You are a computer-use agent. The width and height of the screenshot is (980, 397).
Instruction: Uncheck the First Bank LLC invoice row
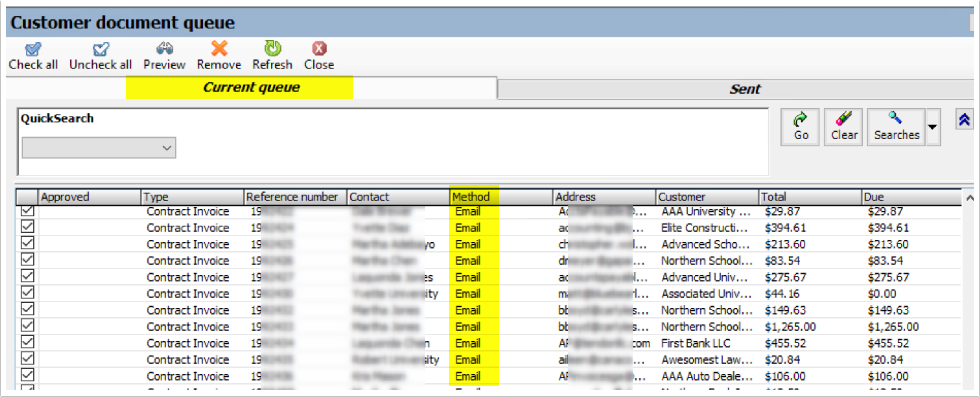point(27,343)
